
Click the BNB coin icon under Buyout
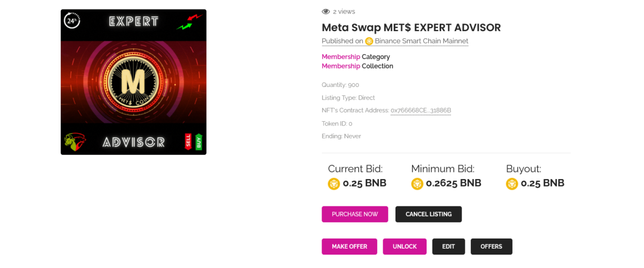click(x=512, y=184)
